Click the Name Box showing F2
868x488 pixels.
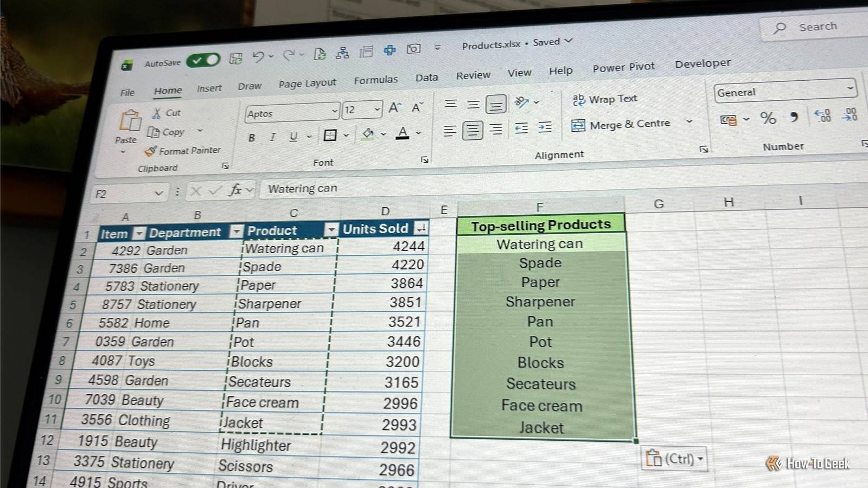[x=128, y=194]
